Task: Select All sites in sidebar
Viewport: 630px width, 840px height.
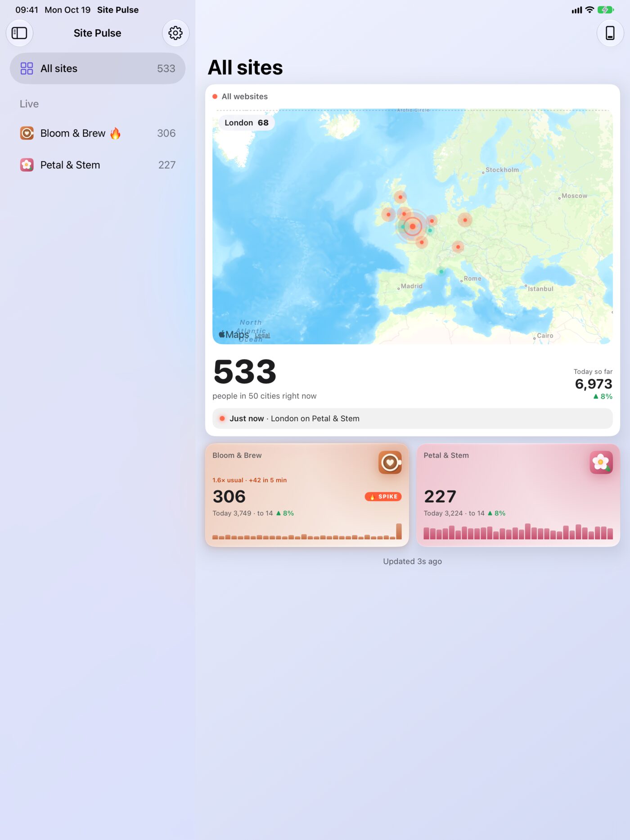Action: (x=98, y=68)
